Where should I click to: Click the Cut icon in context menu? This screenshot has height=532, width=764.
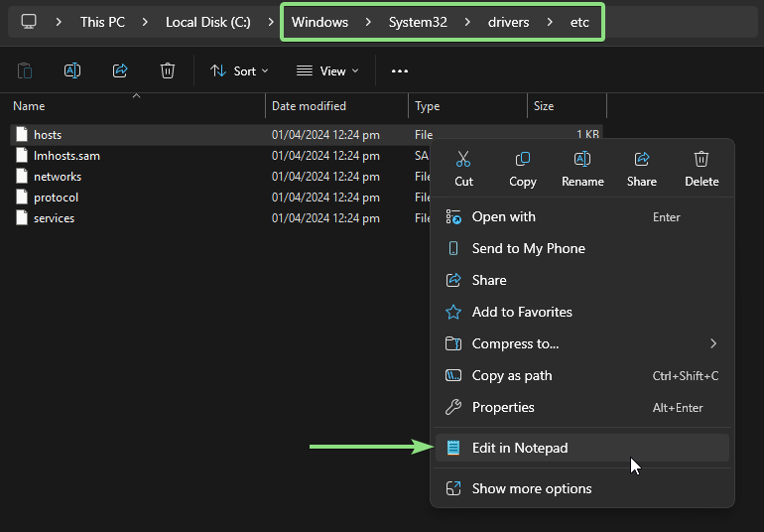463,160
